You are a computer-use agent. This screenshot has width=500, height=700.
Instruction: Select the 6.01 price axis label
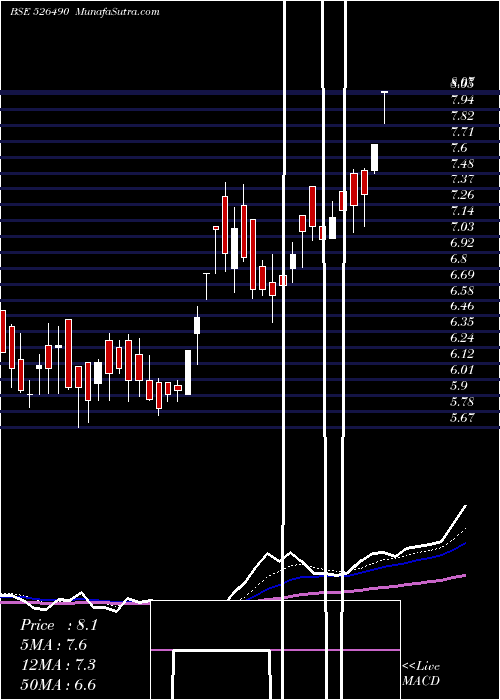pyautogui.click(x=462, y=370)
